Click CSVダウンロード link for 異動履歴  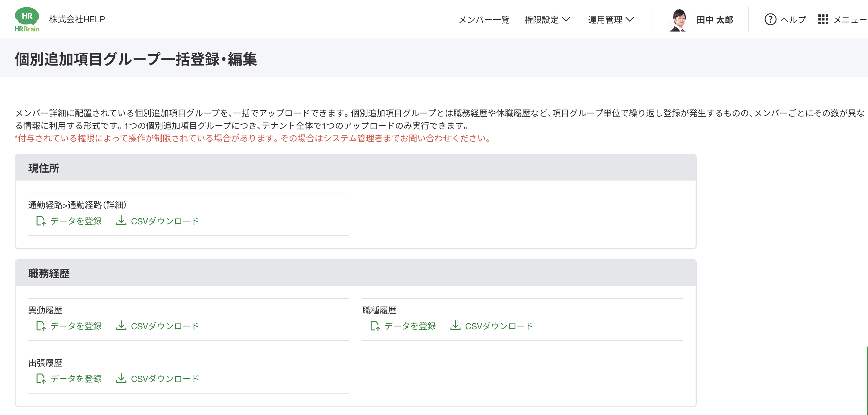[165, 326]
